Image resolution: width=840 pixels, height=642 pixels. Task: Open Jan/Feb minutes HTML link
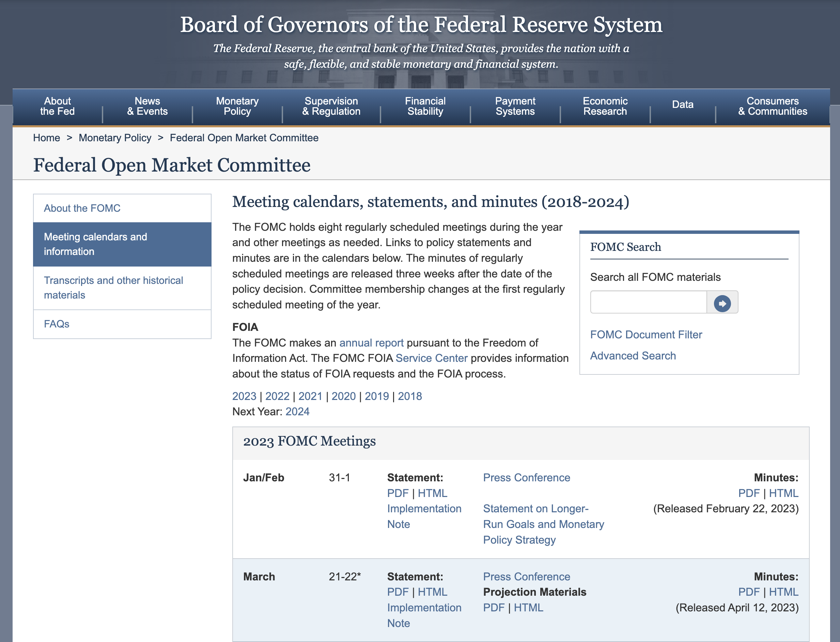click(783, 493)
